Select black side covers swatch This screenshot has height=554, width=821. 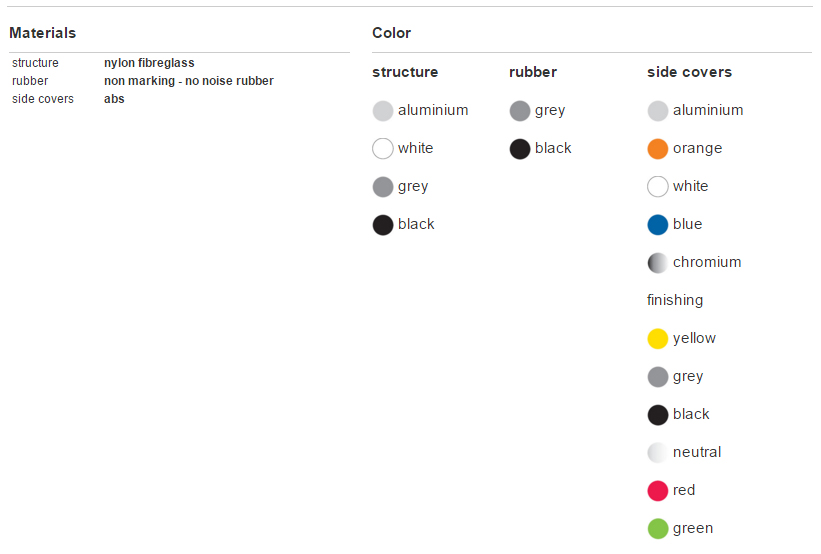[x=658, y=415]
